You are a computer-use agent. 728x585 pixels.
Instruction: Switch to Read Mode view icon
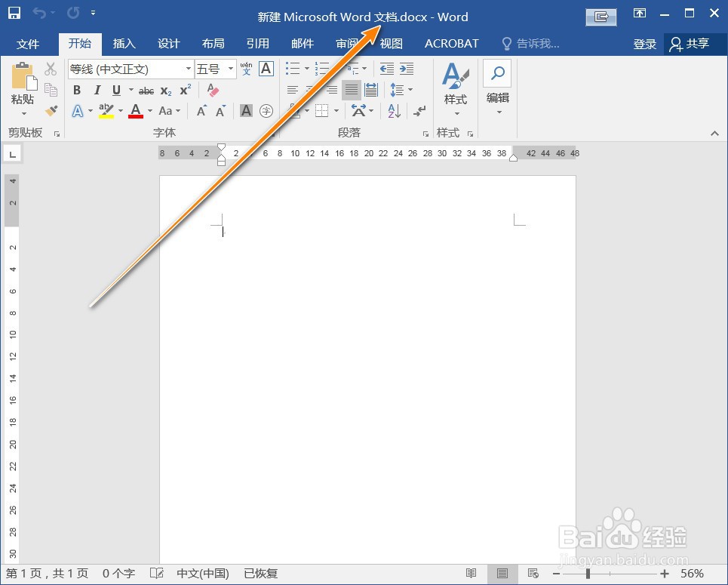(472, 574)
